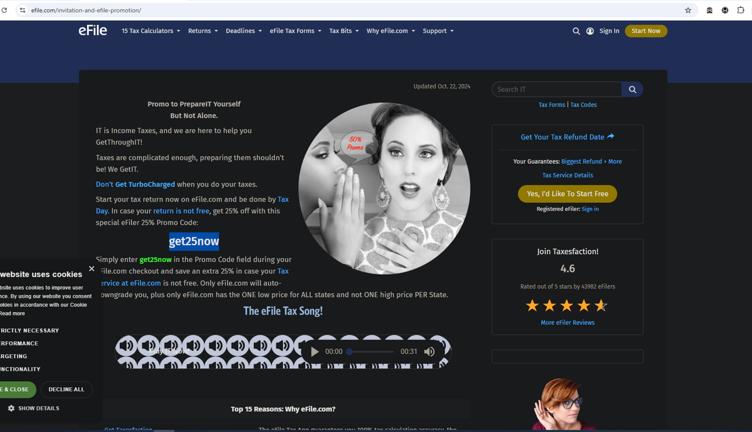
Task: Click the whispering women promo image
Action: (384, 188)
